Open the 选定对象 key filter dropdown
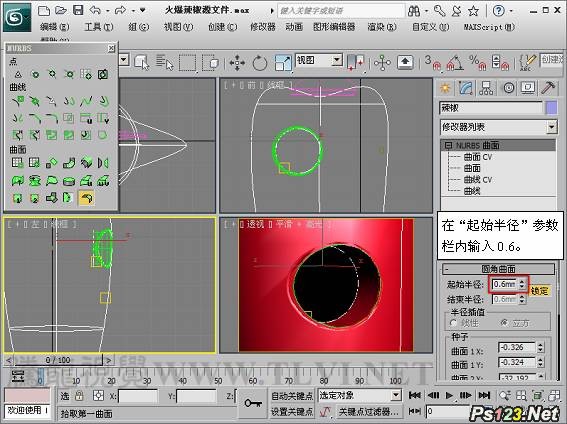 (359, 395)
